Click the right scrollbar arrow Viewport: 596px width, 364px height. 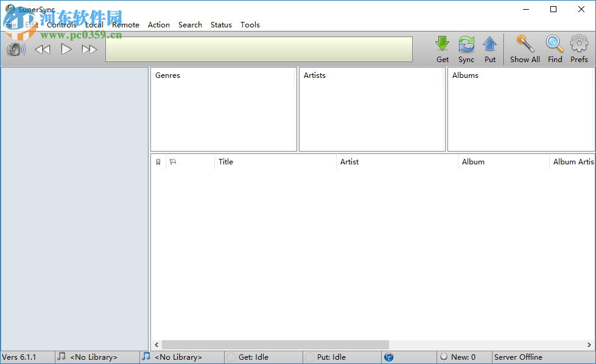click(x=589, y=345)
